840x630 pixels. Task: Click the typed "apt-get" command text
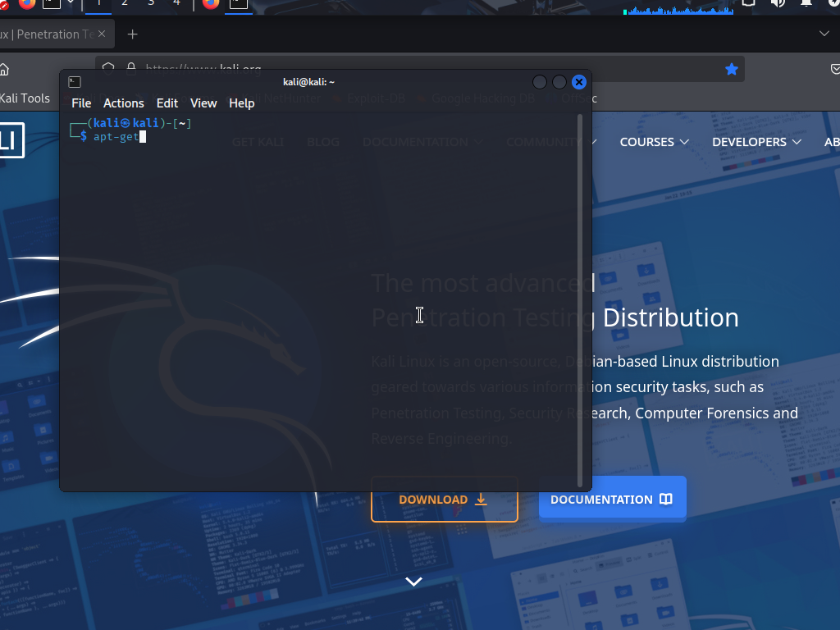click(116, 137)
